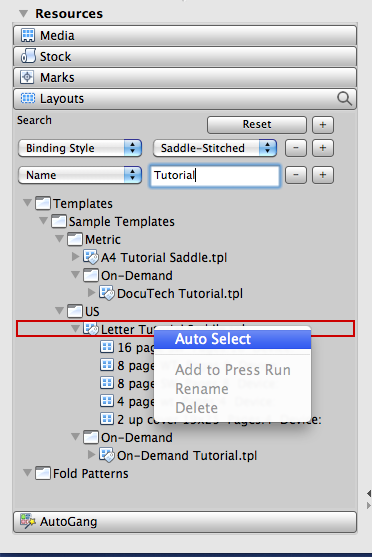
Task: Open the Stock panel tab
Action: tap(185, 56)
